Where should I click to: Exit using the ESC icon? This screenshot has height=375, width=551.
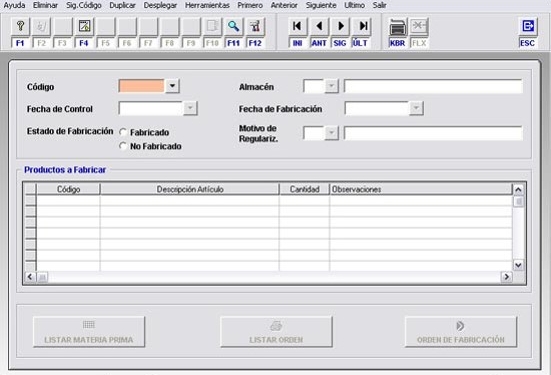click(x=528, y=26)
